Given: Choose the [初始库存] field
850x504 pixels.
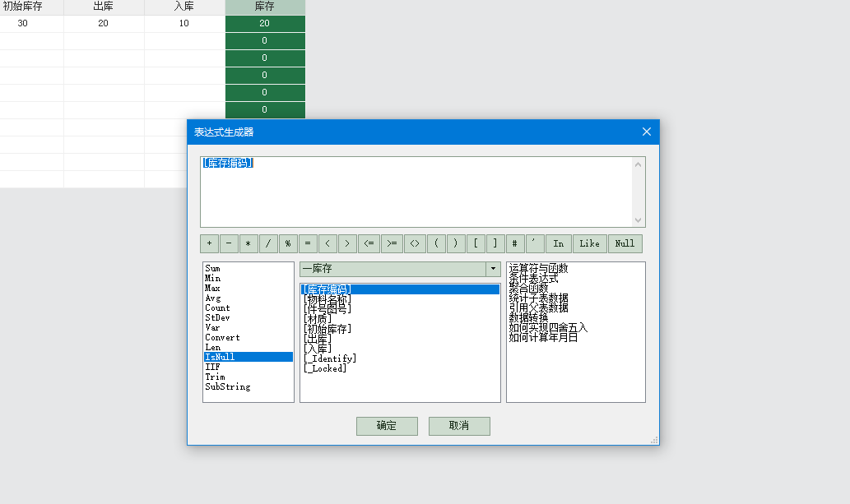Looking at the screenshot, I should [x=327, y=329].
